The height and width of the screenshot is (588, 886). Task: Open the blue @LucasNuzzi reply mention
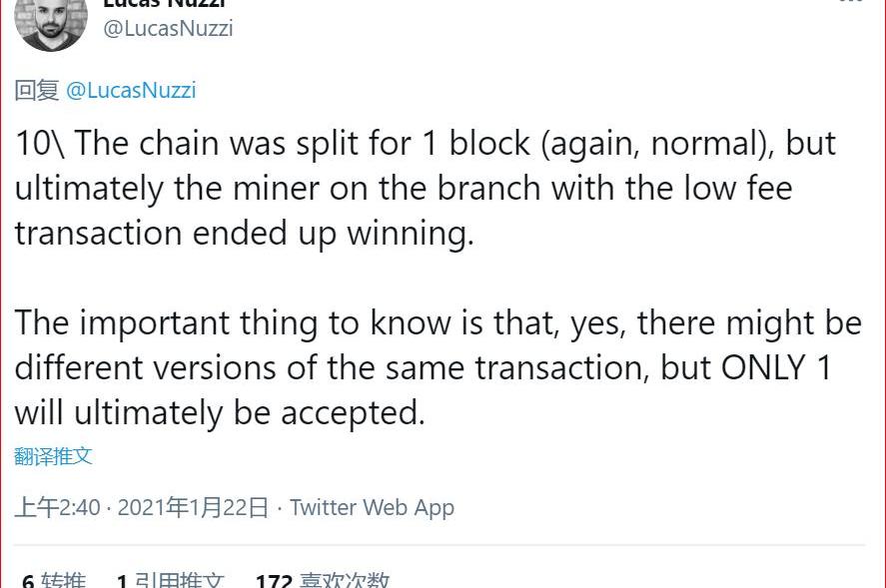[131, 91]
